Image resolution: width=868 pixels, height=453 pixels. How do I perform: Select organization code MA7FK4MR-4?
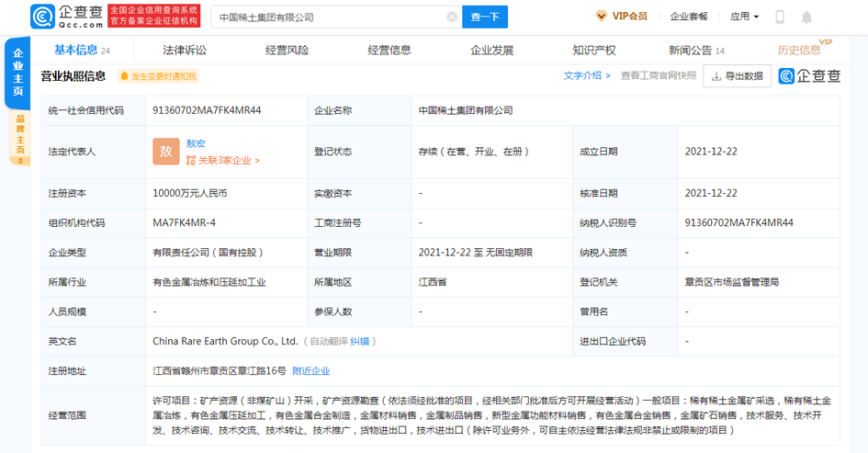(185, 222)
